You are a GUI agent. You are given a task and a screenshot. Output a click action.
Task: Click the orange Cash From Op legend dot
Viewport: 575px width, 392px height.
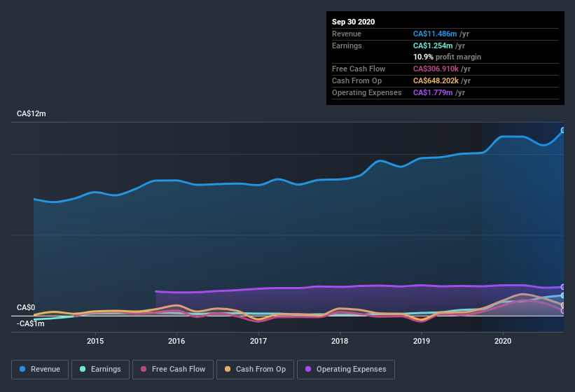click(x=228, y=369)
